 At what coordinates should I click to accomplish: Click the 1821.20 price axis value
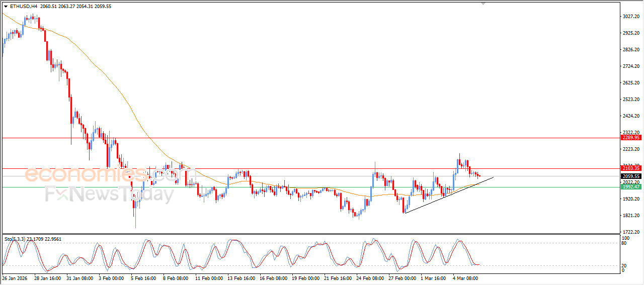630,216
